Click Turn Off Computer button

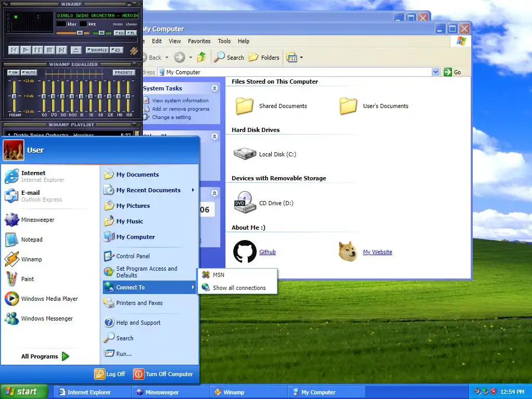[163, 374]
